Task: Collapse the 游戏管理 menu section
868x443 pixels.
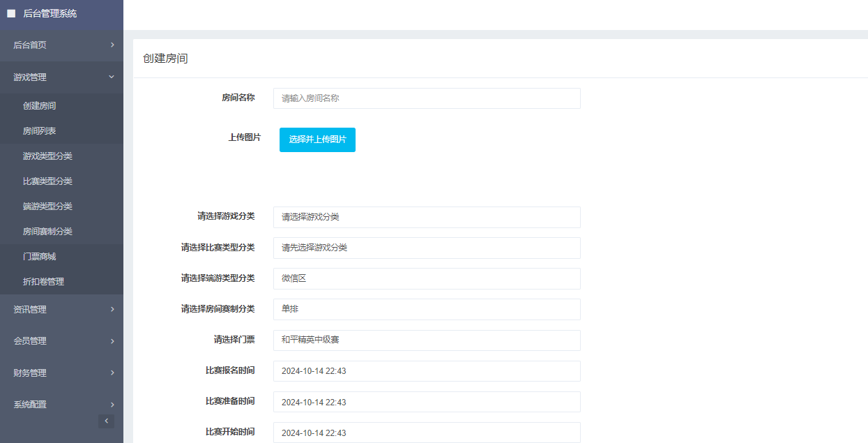Action: pyautogui.click(x=61, y=77)
